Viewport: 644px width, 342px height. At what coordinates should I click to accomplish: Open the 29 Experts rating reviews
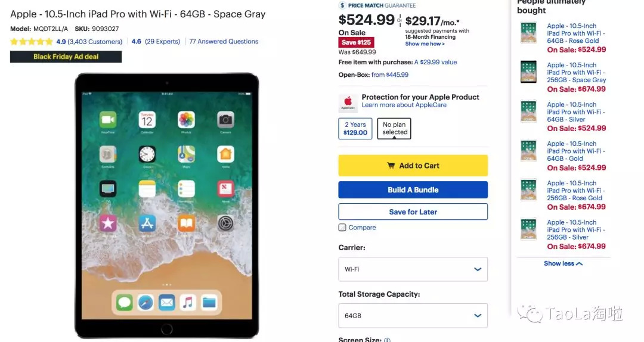(x=156, y=42)
